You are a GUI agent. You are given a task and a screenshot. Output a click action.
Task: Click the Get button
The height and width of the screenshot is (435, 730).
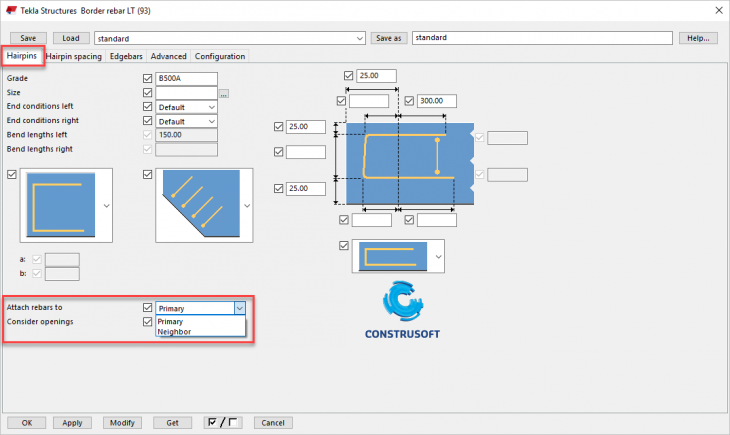point(172,422)
